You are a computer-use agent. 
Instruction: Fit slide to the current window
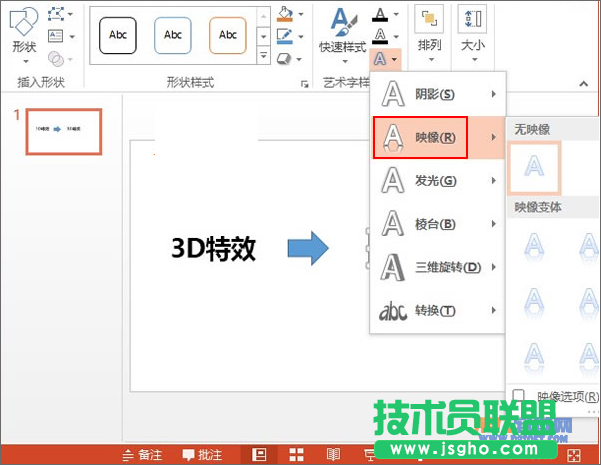574,455
